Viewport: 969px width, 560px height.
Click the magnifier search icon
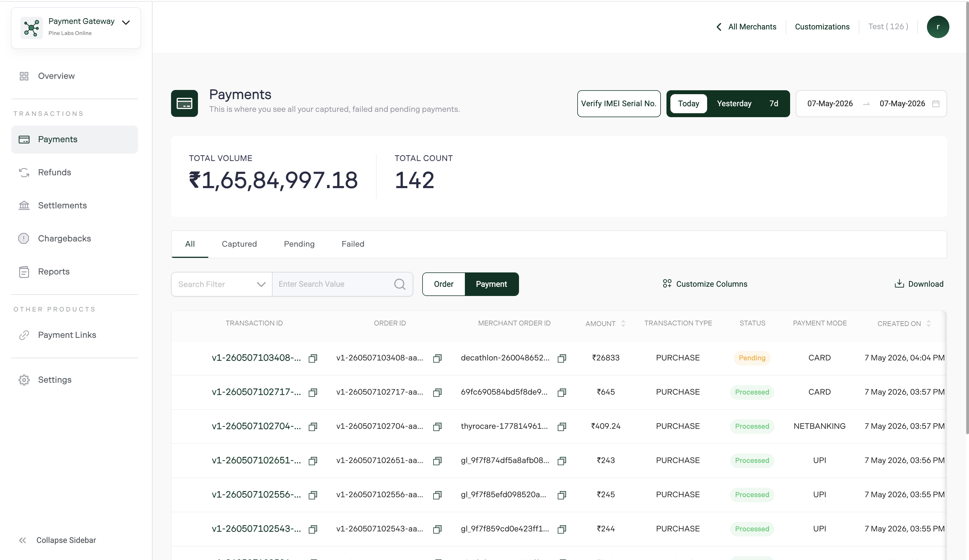click(x=400, y=284)
